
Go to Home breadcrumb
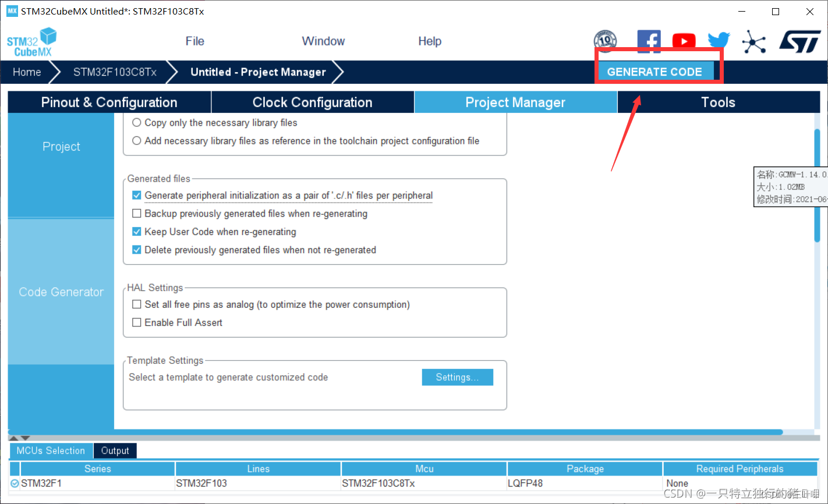(27, 72)
